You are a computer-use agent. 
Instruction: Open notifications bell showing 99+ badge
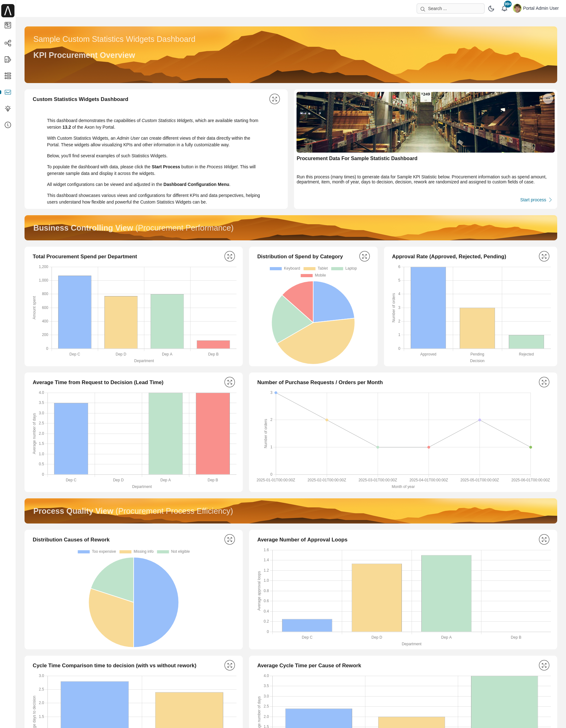[504, 8]
